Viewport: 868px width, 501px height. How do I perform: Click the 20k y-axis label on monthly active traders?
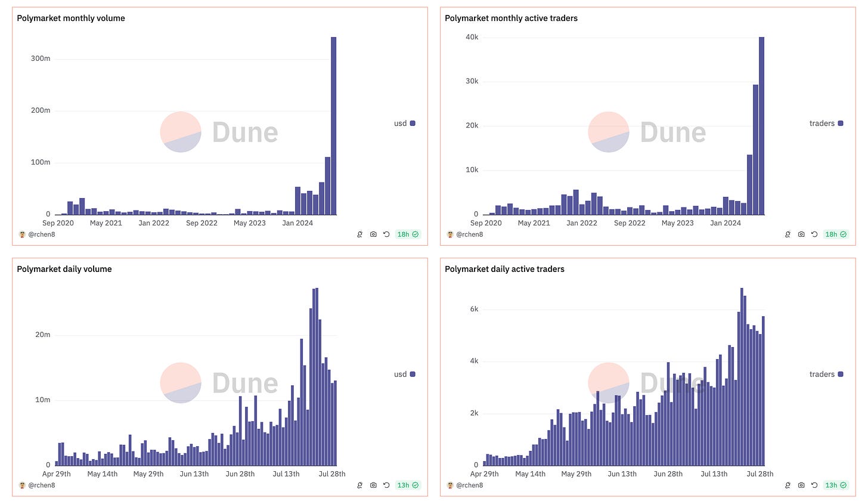472,126
